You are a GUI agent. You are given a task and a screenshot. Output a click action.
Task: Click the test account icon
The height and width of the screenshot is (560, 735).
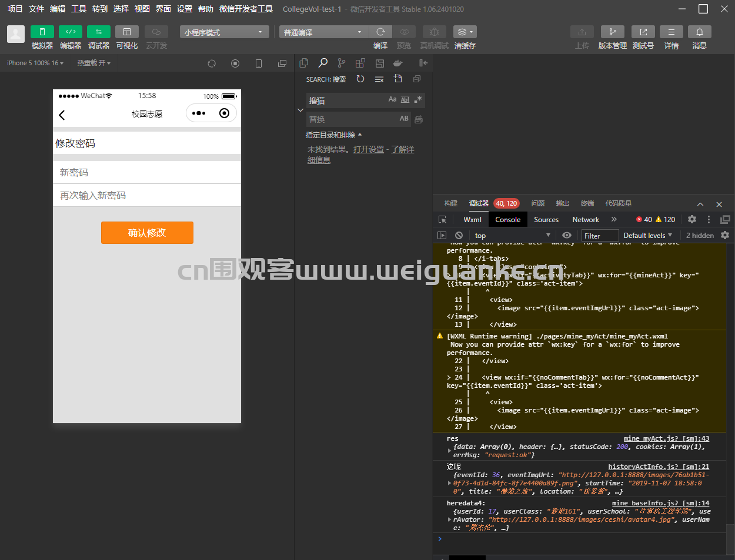(643, 32)
